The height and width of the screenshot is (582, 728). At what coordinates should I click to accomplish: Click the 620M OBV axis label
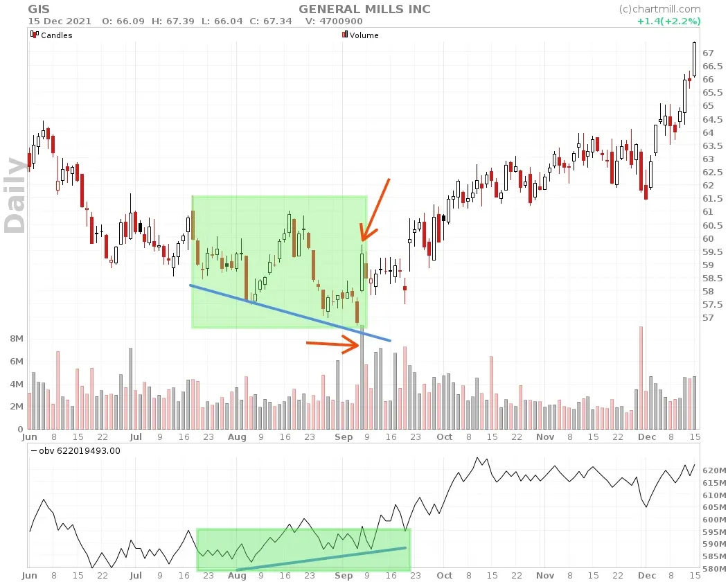point(714,470)
